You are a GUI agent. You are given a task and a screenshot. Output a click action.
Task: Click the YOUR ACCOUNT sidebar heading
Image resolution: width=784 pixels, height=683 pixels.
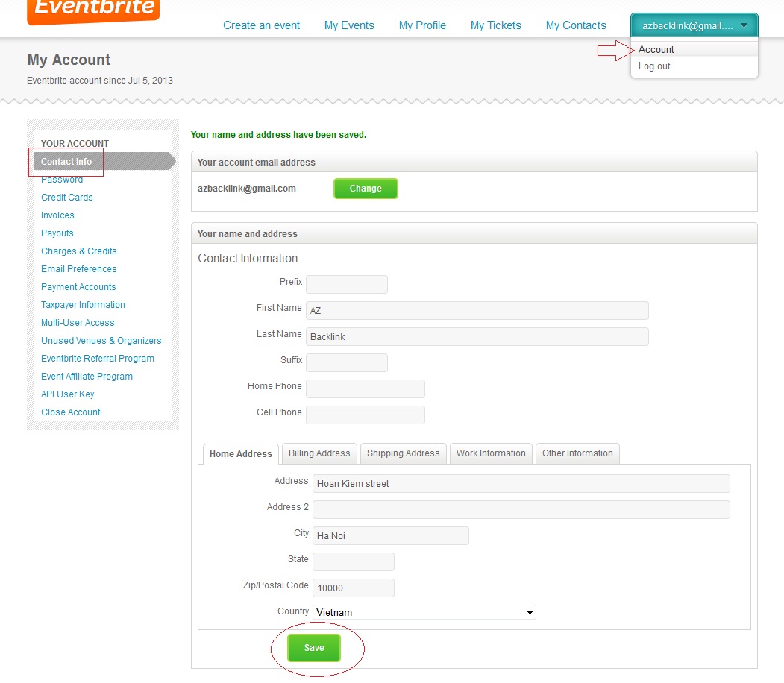75,143
